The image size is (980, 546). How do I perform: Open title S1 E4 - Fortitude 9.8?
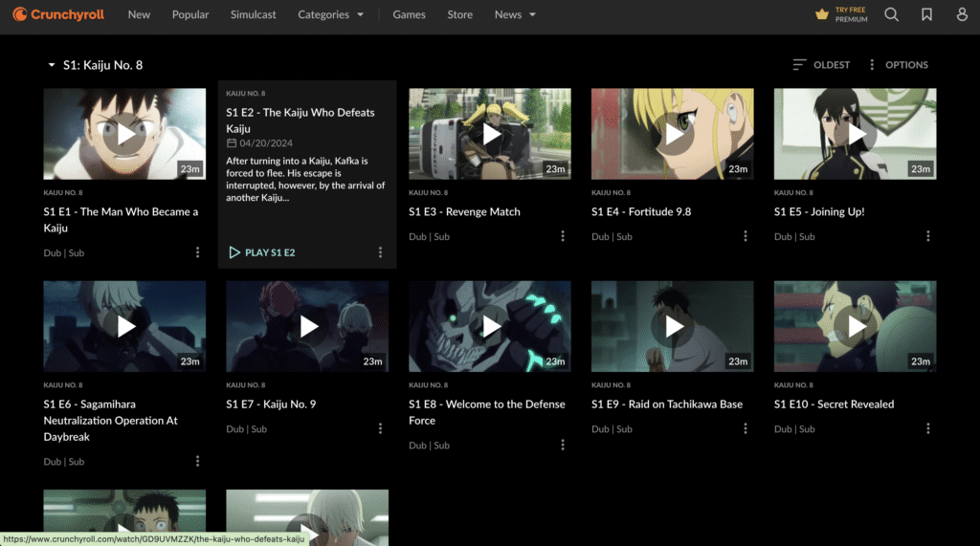641,211
